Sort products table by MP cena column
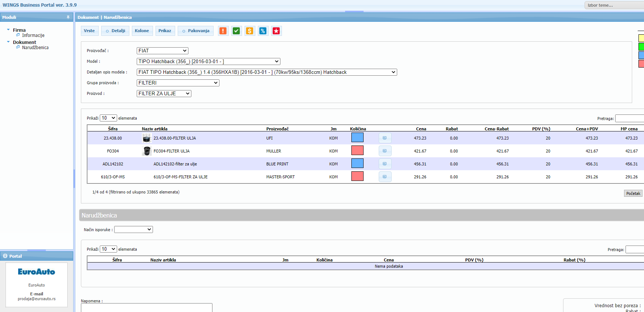This screenshot has width=644, height=312. (x=629, y=129)
